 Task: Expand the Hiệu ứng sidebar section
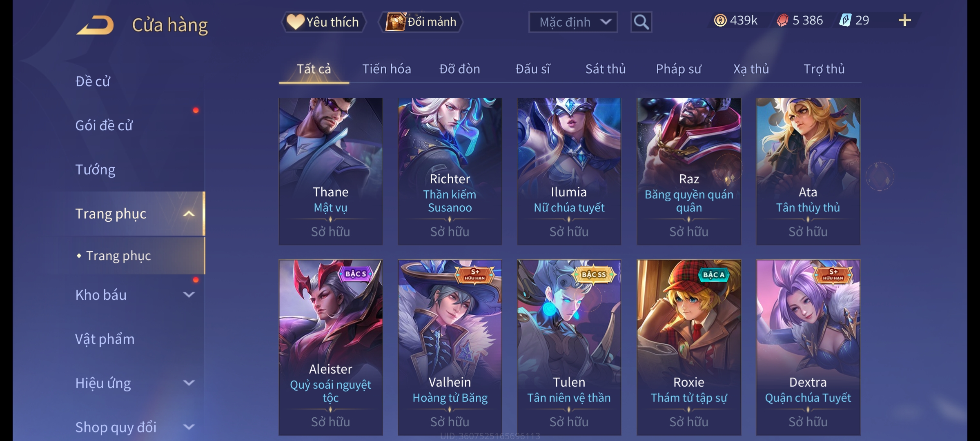189,383
